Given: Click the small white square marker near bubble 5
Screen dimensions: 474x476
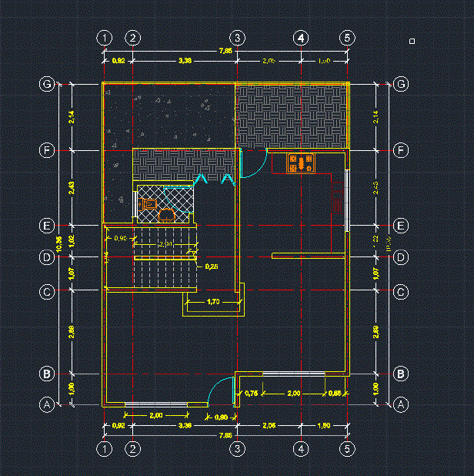Looking at the screenshot, I should coord(412,41).
